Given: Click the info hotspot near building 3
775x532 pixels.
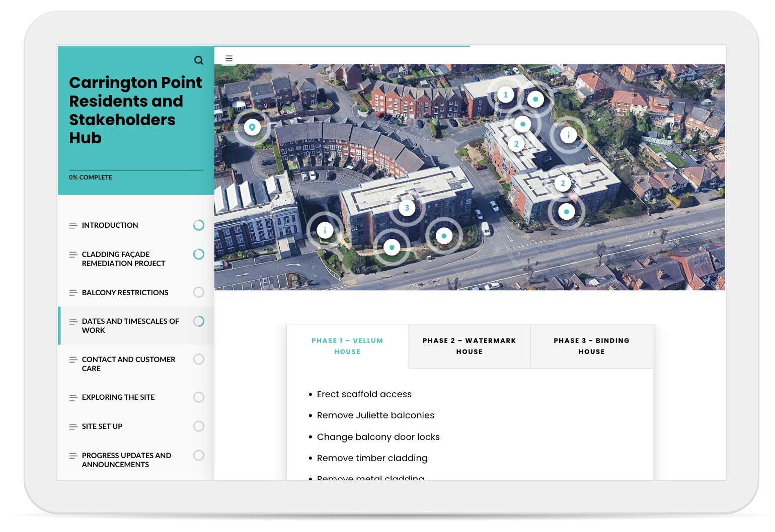Looking at the screenshot, I should (325, 231).
